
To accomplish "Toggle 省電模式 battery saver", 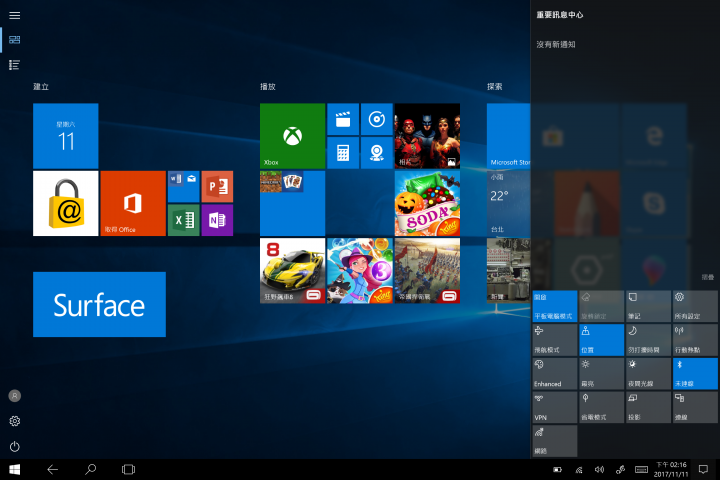I will (x=602, y=407).
